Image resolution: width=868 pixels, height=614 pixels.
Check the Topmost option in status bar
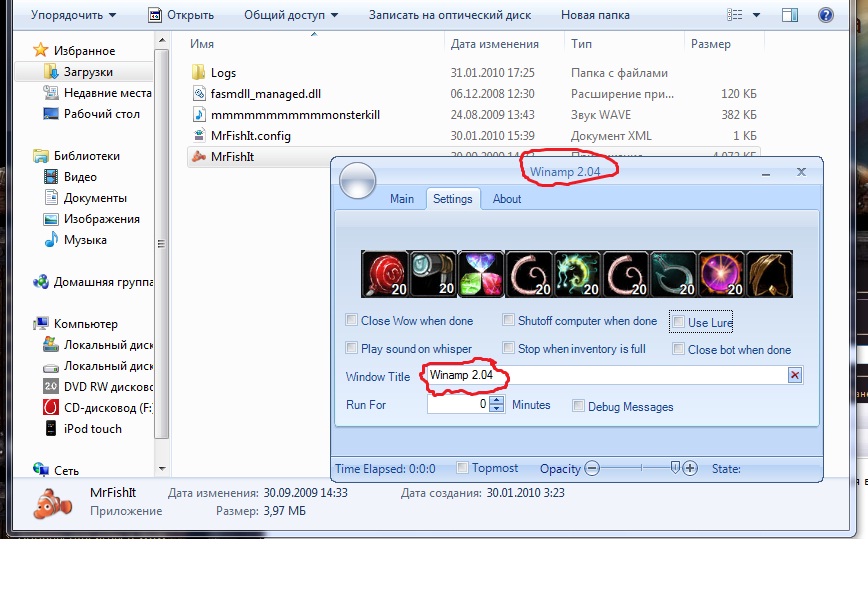[462, 468]
